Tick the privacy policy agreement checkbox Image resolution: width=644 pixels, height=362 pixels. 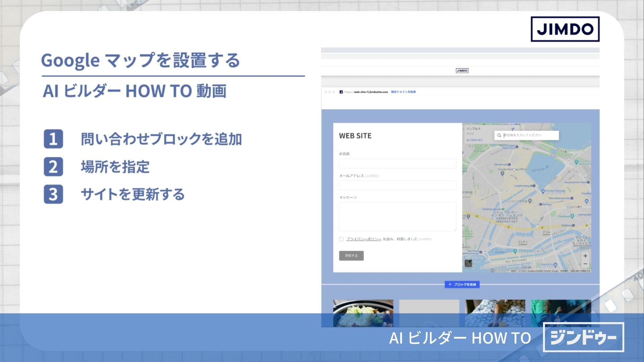point(341,239)
